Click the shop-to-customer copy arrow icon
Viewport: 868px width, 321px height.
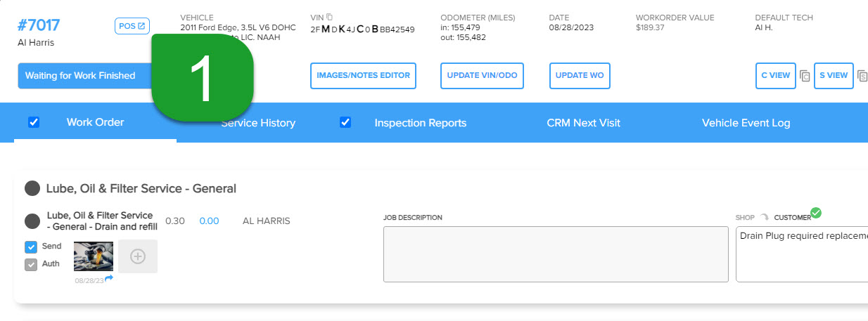coord(764,218)
